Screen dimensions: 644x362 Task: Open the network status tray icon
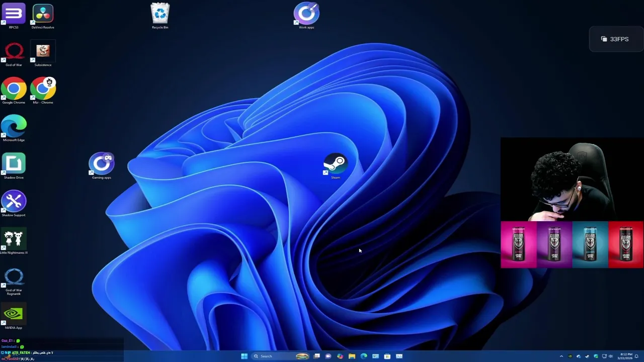click(x=604, y=356)
